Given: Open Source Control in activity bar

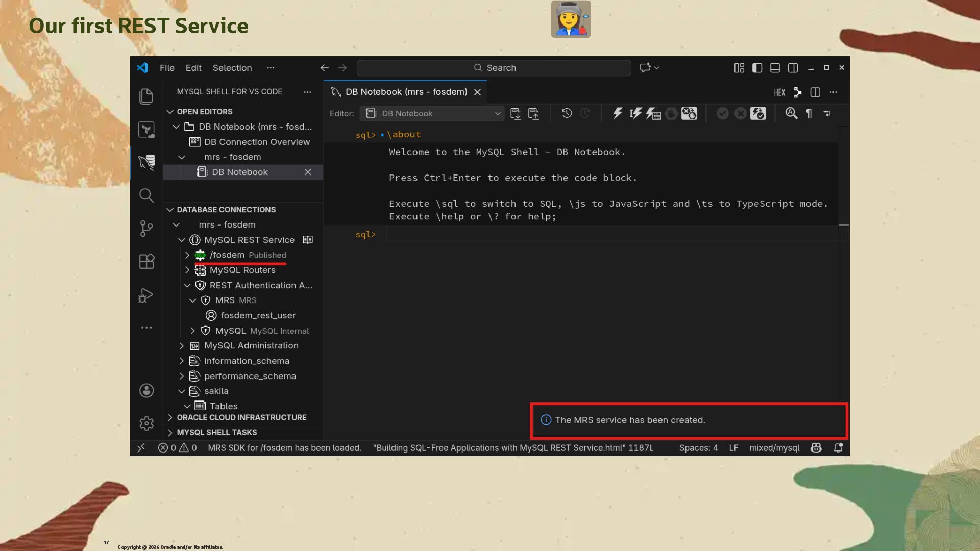Looking at the screenshot, I should (x=146, y=228).
